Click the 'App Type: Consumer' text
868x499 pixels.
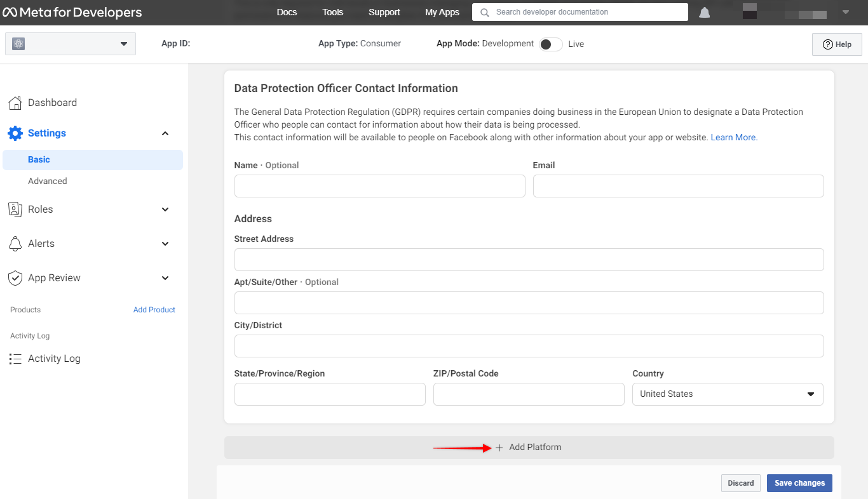point(360,44)
